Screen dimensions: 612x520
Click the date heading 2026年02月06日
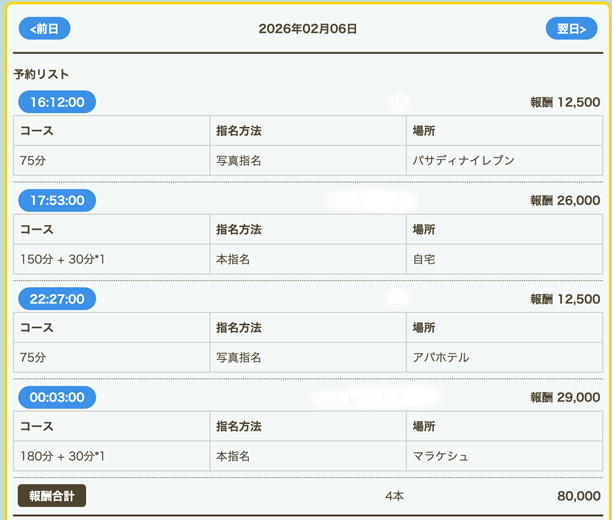click(307, 29)
